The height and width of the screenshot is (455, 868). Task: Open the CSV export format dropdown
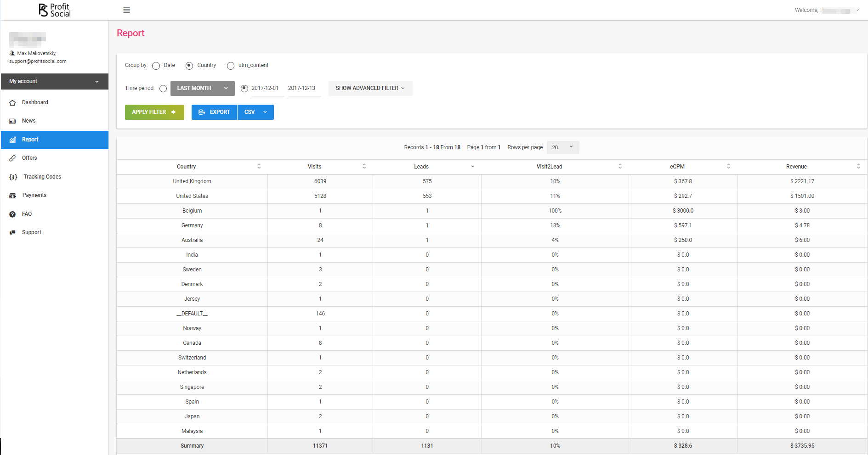point(255,112)
